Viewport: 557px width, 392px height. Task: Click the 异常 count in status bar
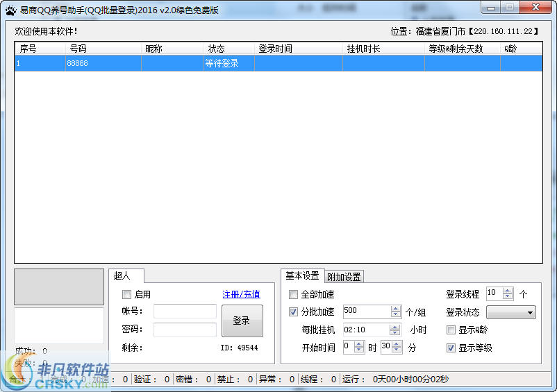pos(276,380)
